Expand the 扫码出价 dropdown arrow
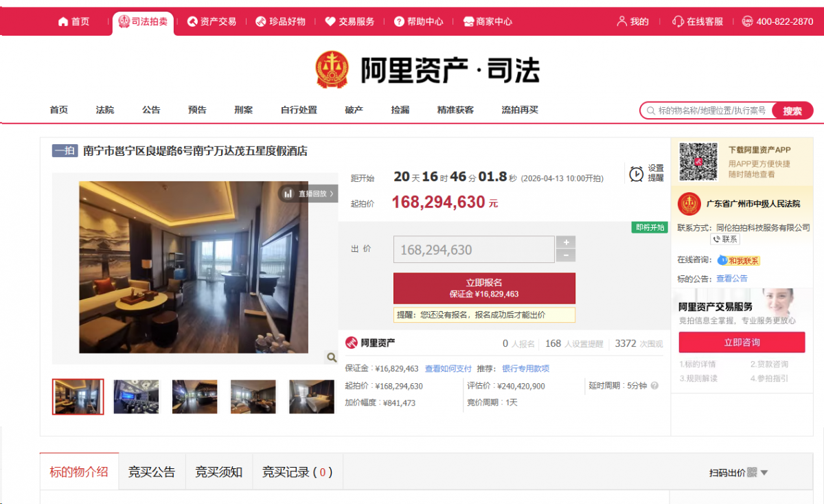The image size is (824, 504). coord(764,472)
